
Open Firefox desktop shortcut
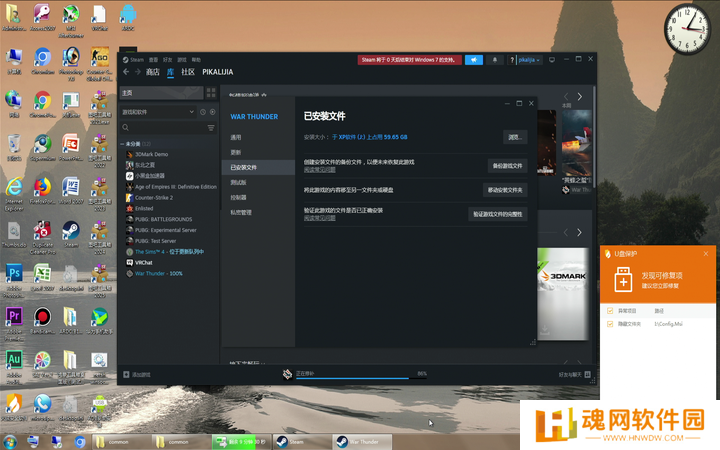(x=42, y=192)
